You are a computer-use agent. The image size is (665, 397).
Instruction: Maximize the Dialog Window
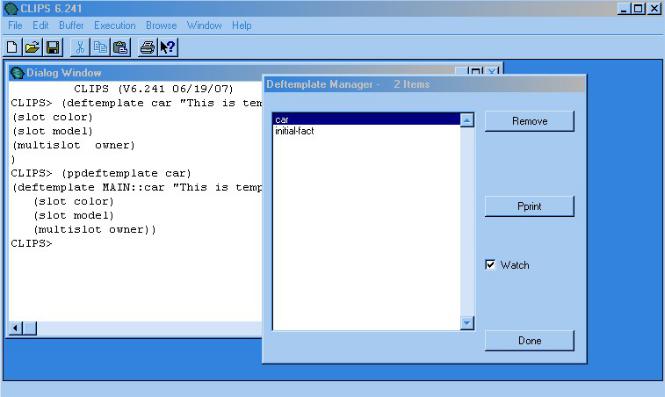(475, 72)
